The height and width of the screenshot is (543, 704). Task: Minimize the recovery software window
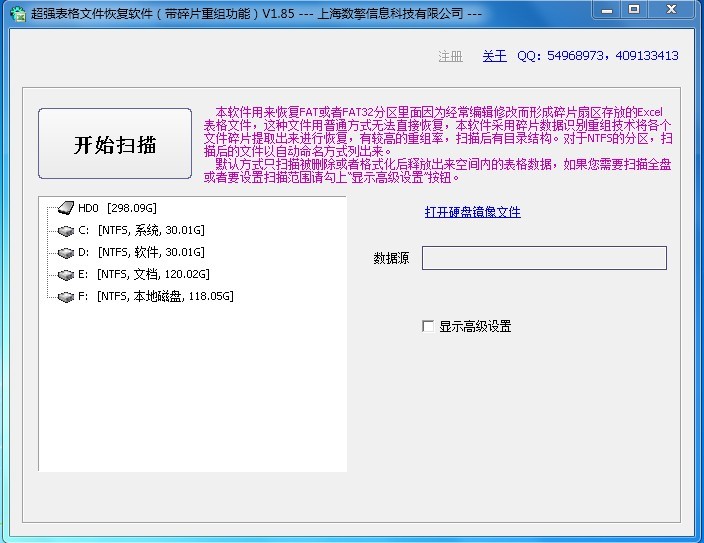607,10
